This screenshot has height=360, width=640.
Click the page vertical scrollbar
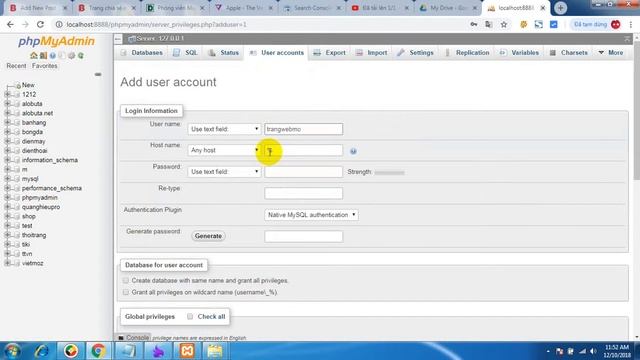(636, 110)
